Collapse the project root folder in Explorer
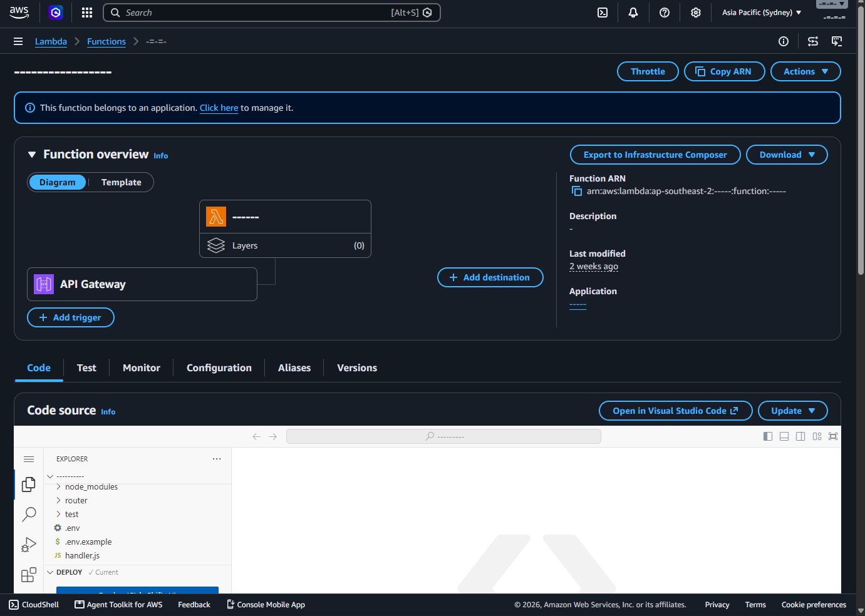865x616 pixels. click(50, 476)
